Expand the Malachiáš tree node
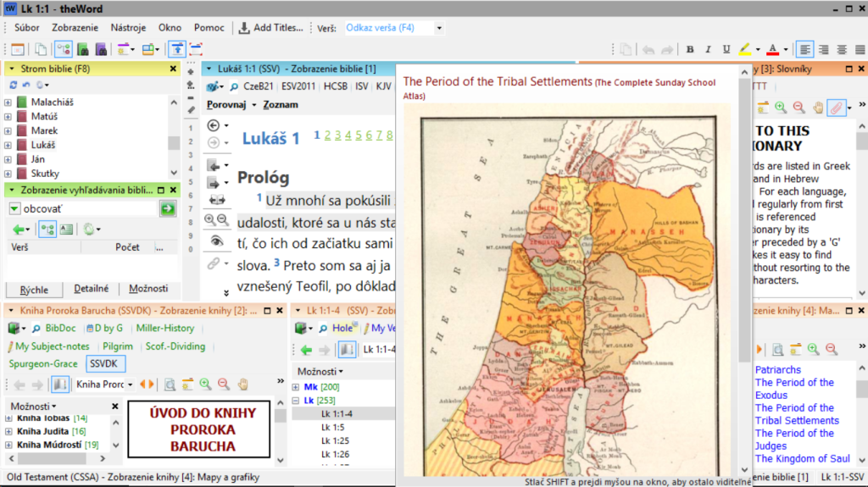This screenshot has width=868, height=487. pos(8,102)
